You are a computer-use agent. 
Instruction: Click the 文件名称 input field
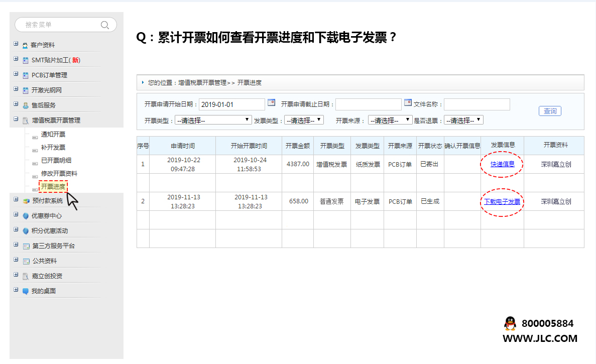pos(476,104)
